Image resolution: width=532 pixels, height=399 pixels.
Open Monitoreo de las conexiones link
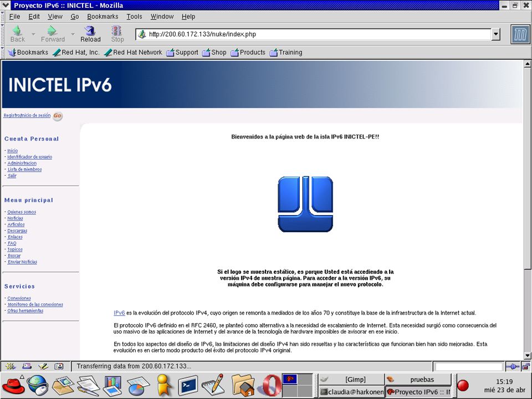pyautogui.click(x=35, y=305)
